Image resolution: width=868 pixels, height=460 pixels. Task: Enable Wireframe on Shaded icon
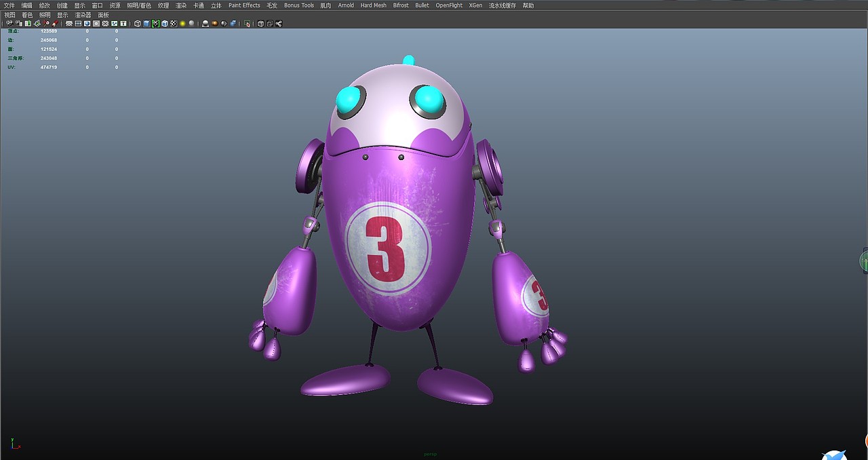point(164,23)
